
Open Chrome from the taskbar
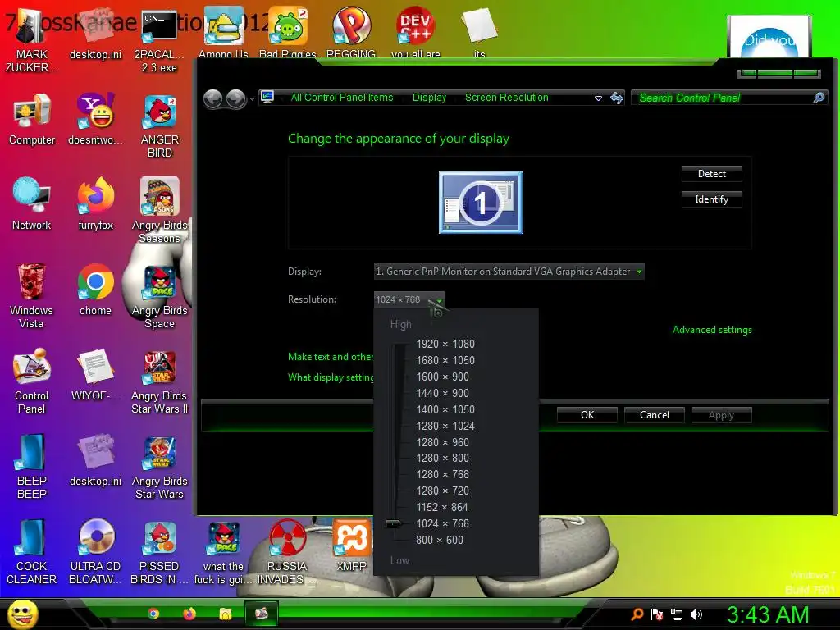point(153,614)
